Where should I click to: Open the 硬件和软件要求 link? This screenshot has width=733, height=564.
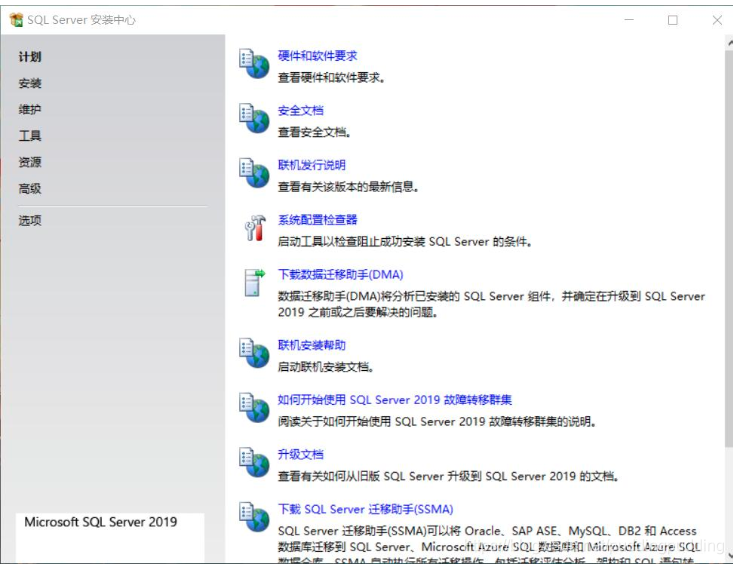[317, 56]
